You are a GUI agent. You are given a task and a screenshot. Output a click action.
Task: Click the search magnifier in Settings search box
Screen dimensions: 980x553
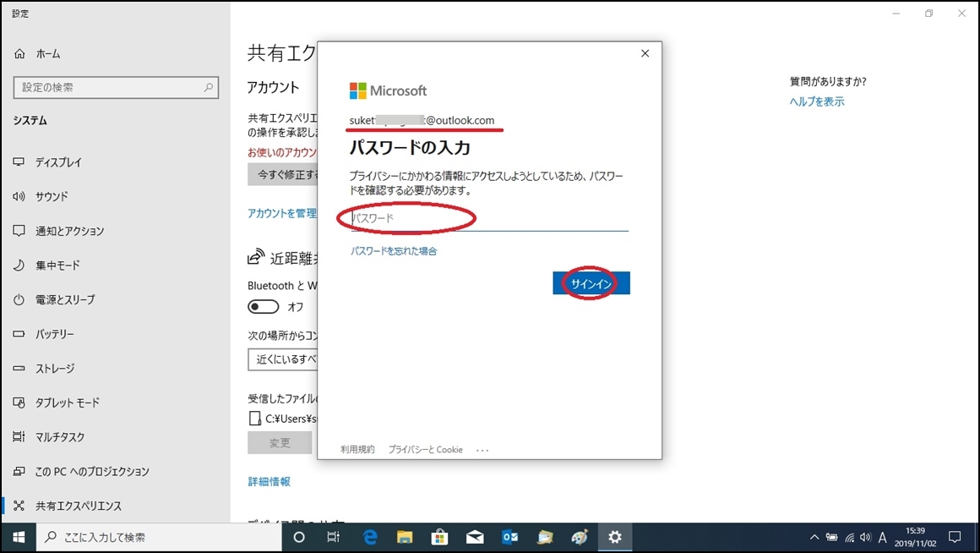[x=208, y=88]
